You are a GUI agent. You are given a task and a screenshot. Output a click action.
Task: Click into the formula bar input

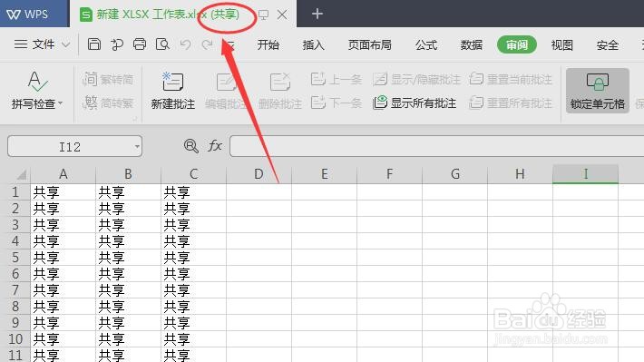[x=436, y=146]
